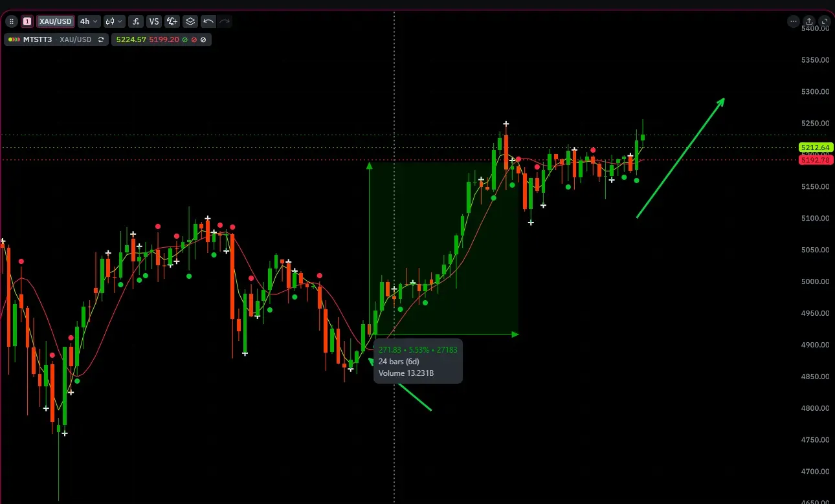Click the green 5212.64 price label
This screenshot has height=504, width=835.
point(815,148)
